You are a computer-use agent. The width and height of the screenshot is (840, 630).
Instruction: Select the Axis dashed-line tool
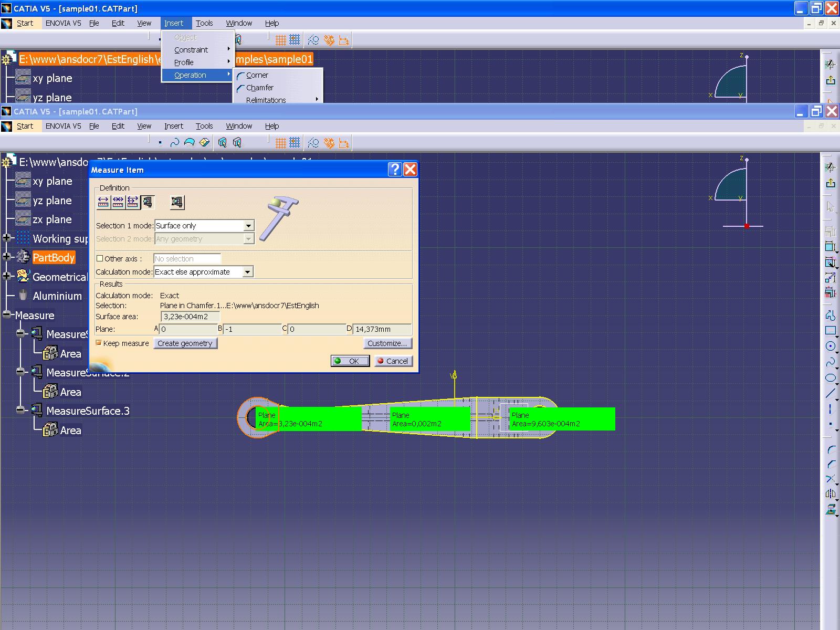[x=830, y=409]
